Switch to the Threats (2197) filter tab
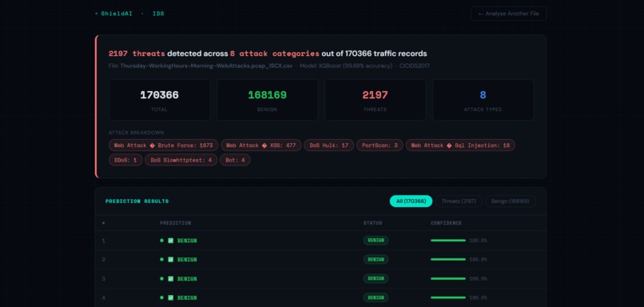The image size is (644, 307). click(x=459, y=201)
